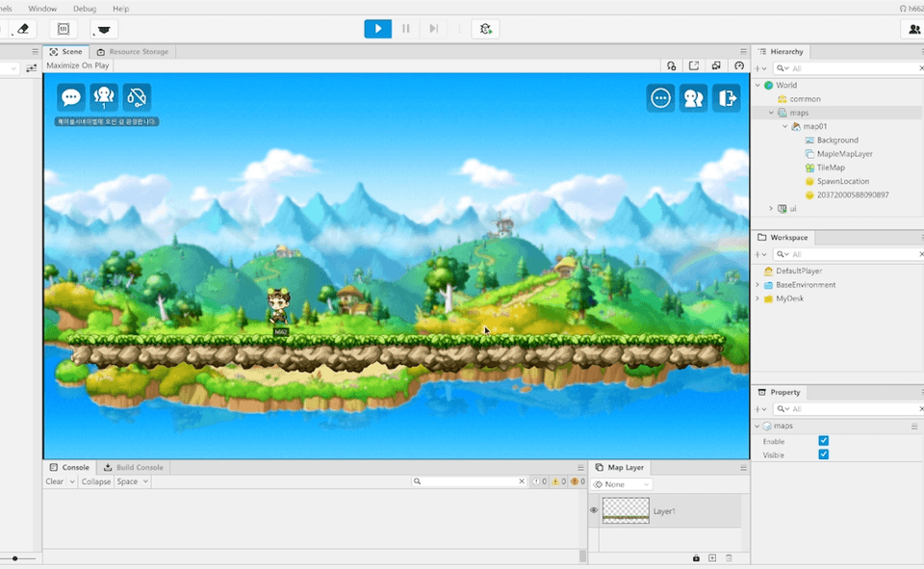Click the in-game exit door icon
Viewport: 924px width, 569px height.
tap(727, 98)
